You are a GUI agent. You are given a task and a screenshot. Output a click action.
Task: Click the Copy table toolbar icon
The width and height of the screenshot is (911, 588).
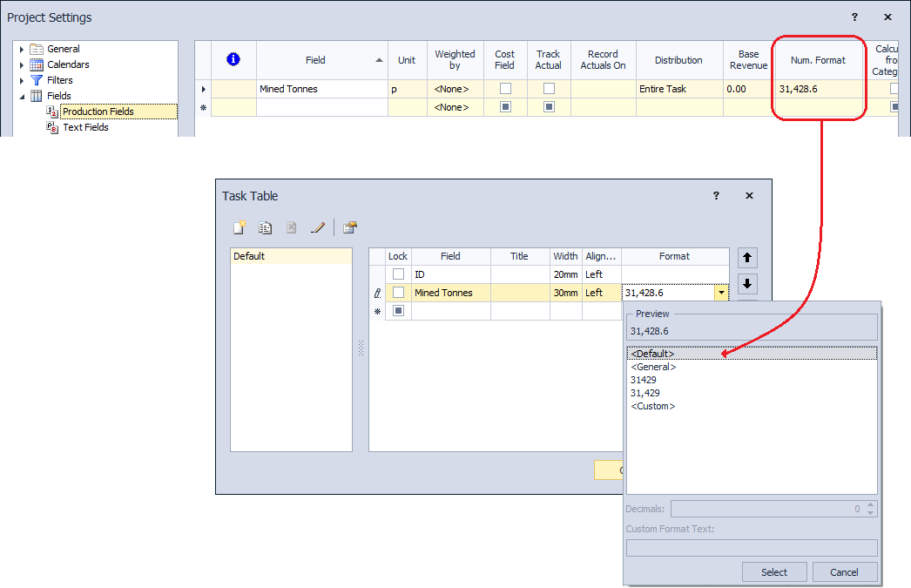(x=265, y=227)
